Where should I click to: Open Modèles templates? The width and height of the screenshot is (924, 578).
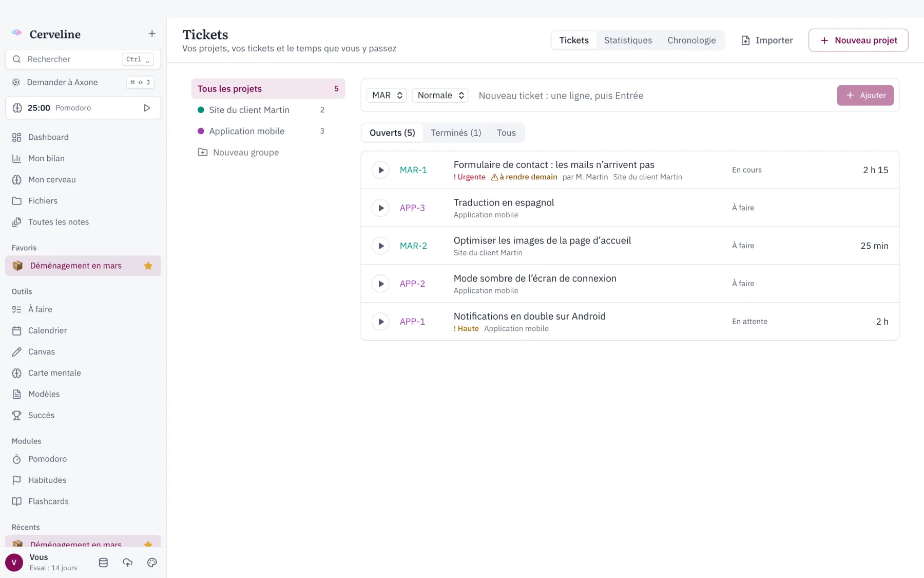coord(83,394)
